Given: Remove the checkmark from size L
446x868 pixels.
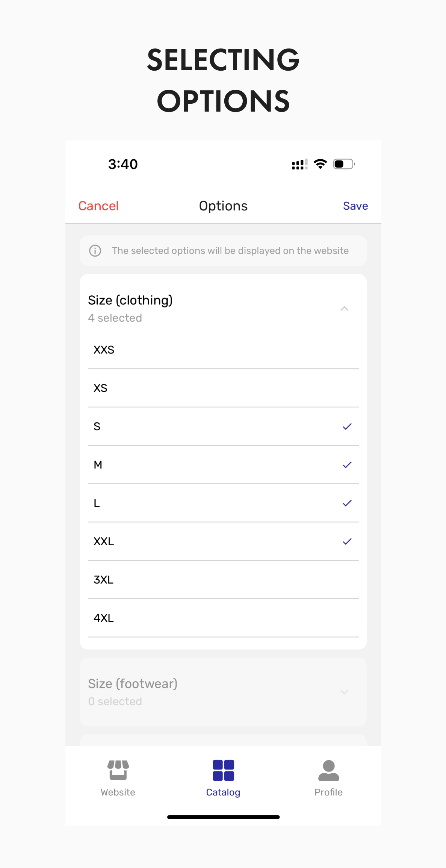Looking at the screenshot, I should pos(347,503).
